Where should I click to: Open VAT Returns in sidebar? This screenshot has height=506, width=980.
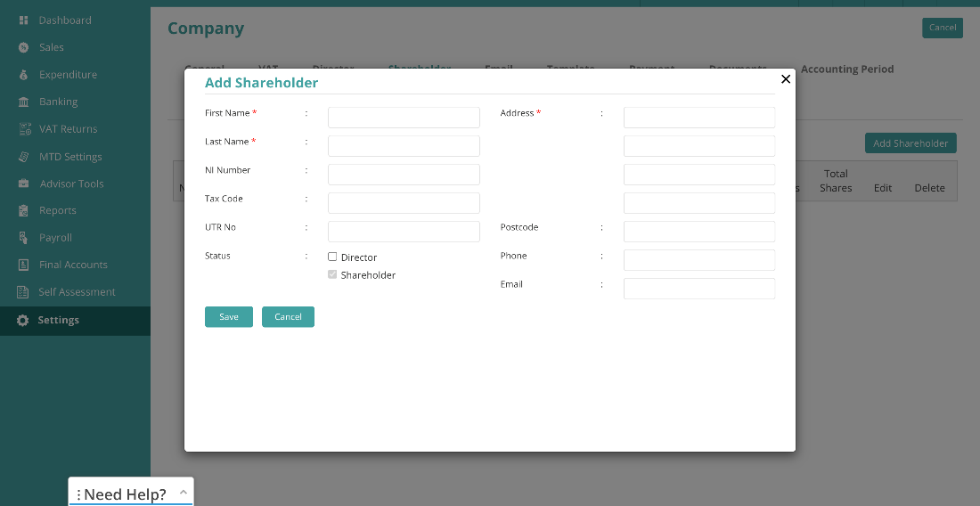[x=68, y=129]
